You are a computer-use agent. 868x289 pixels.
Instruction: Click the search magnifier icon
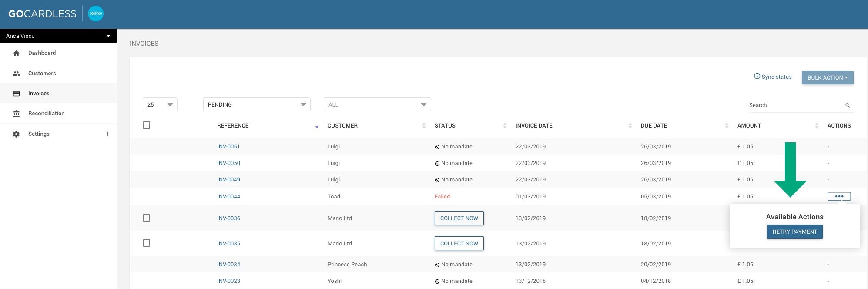tap(848, 105)
